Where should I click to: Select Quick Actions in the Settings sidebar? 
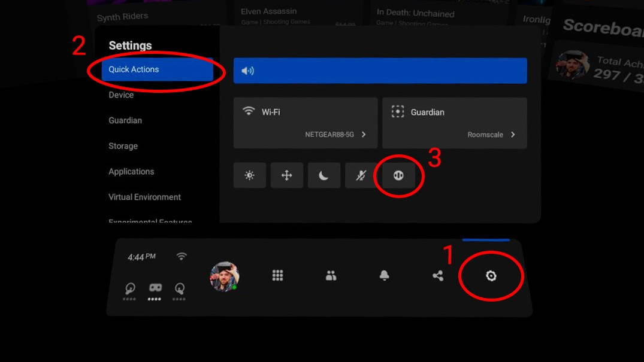coord(158,69)
